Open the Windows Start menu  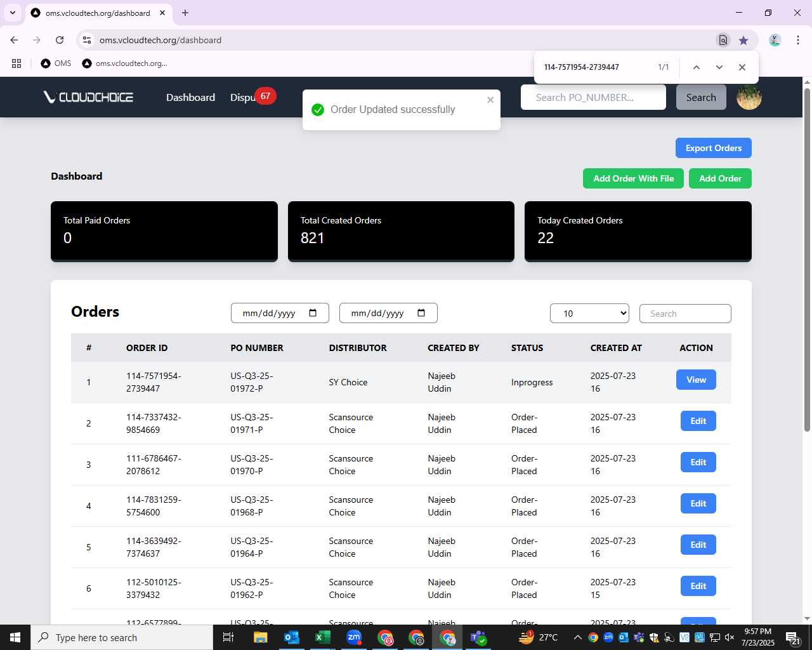point(15,637)
